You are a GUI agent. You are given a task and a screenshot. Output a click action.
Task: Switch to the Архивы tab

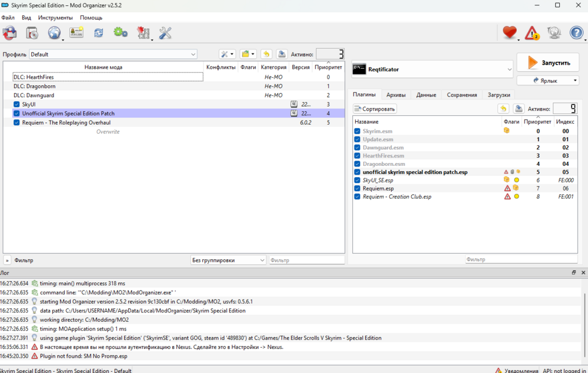tap(396, 95)
